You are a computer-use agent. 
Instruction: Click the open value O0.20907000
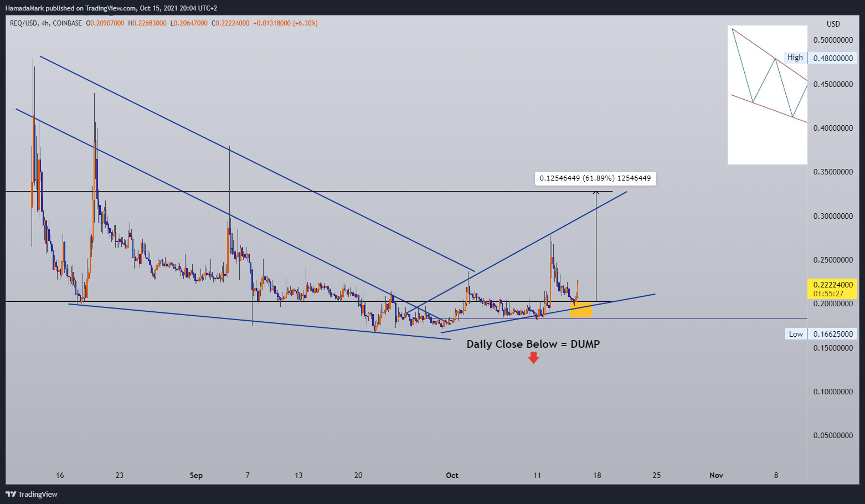click(x=105, y=23)
